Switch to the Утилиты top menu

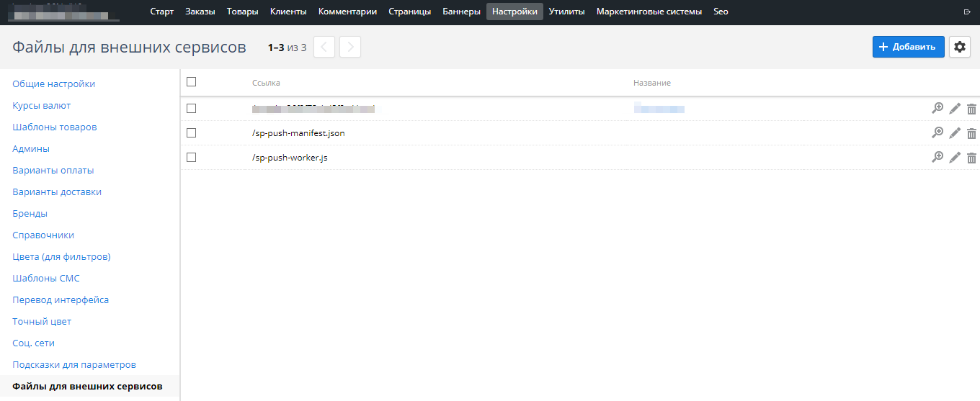pos(566,12)
